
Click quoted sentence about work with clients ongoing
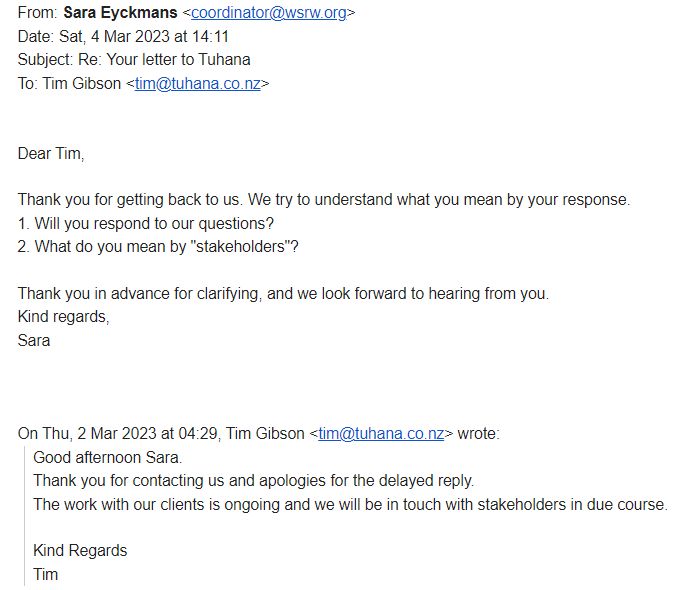349,504
